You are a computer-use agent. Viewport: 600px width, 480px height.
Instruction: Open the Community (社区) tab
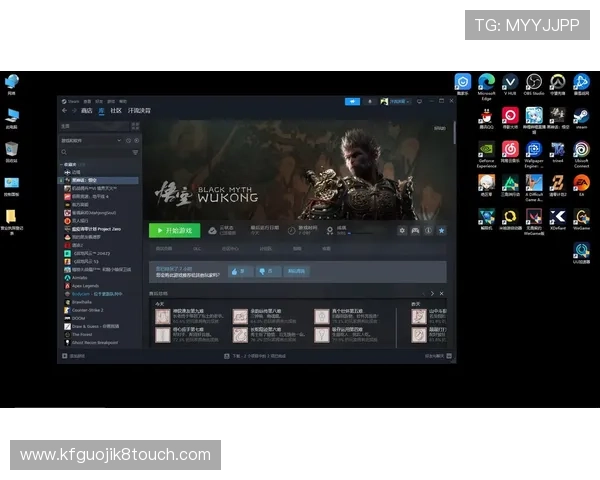click(115, 110)
